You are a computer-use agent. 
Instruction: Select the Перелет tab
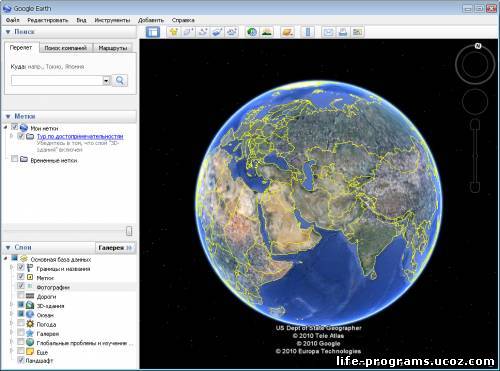coord(21,48)
